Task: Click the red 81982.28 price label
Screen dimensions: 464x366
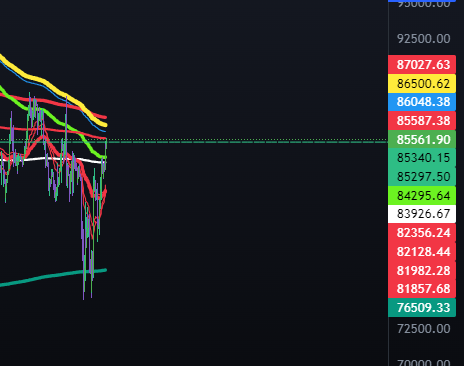Action: pyautogui.click(x=422, y=270)
